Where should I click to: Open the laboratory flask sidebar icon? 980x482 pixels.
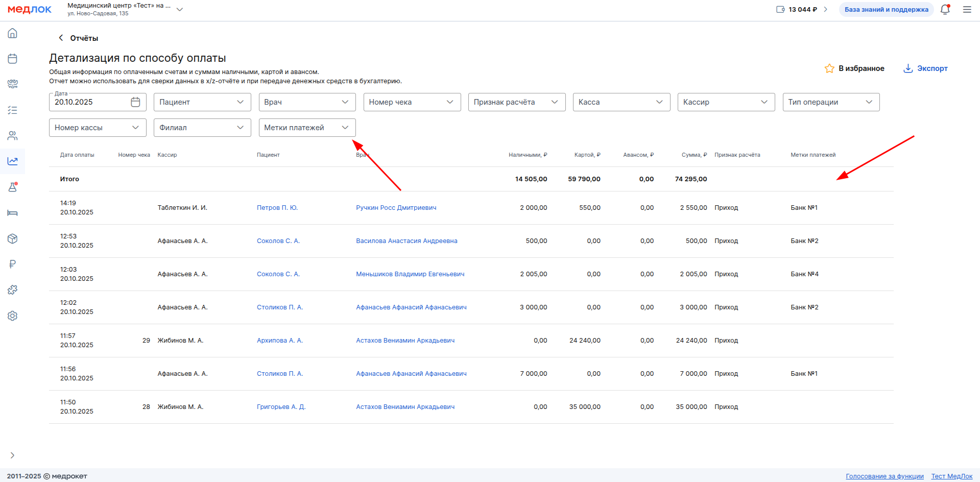pyautogui.click(x=13, y=187)
